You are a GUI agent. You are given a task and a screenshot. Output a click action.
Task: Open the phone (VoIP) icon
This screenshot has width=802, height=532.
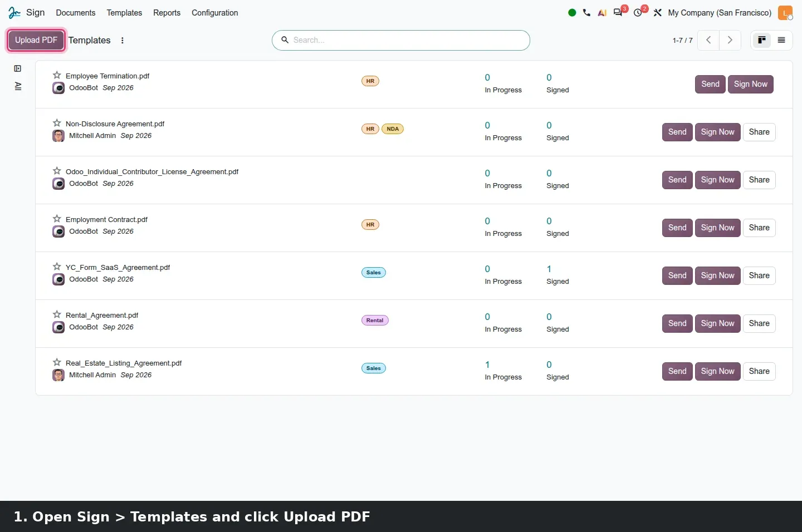click(x=586, y=13)
